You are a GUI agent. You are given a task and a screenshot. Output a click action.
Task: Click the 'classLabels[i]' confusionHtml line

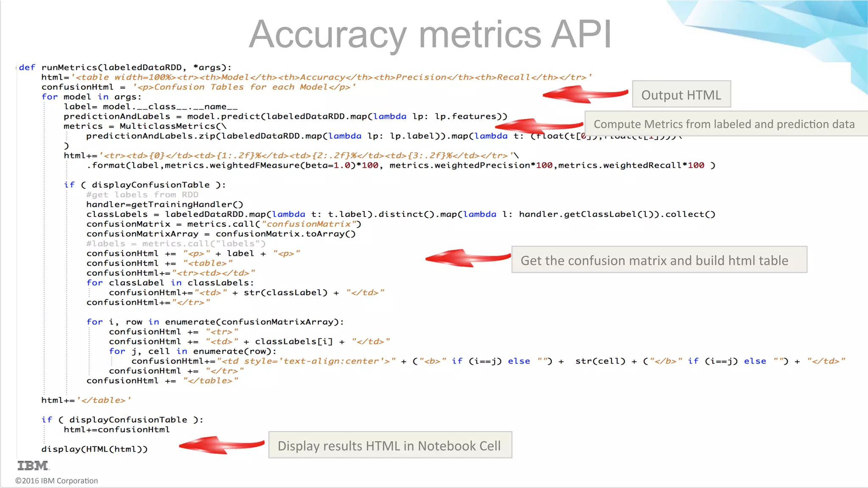249,341
